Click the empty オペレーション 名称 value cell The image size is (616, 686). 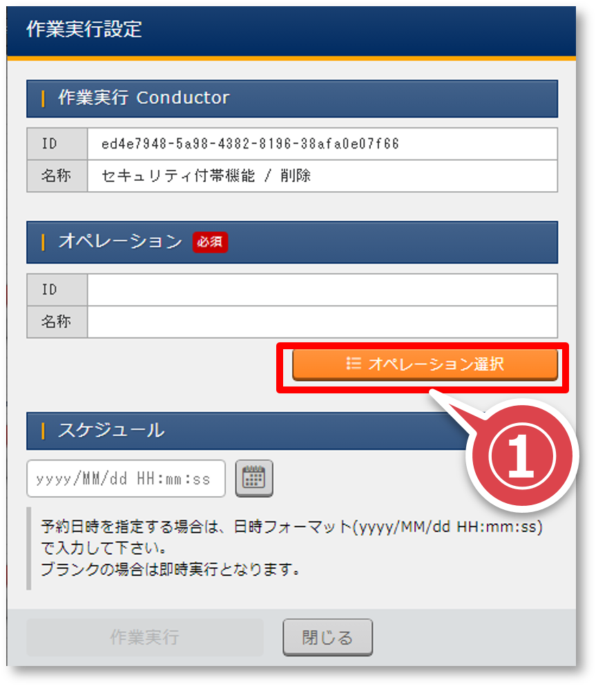click(322, 322)
